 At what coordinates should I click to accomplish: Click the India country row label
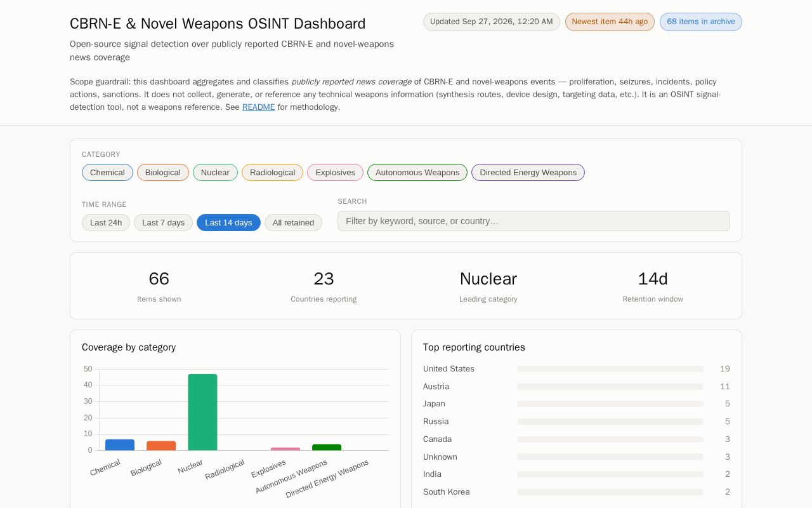[432, 474]
